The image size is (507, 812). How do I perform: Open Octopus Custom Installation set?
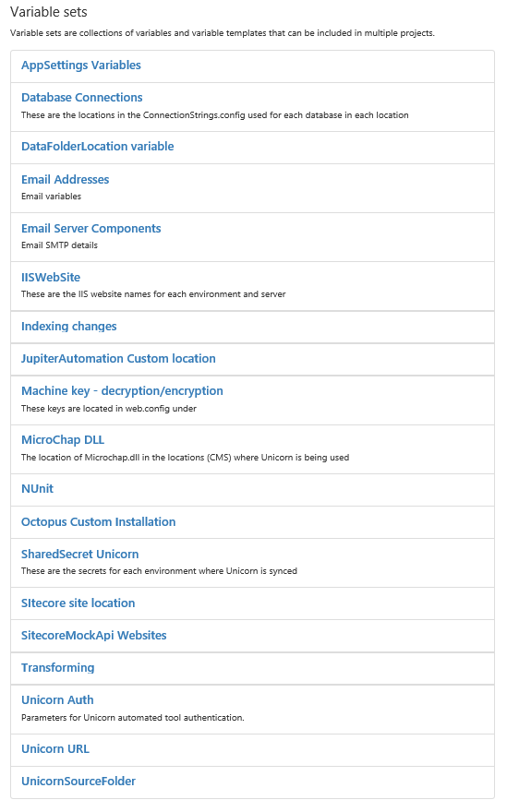[99, 521]
